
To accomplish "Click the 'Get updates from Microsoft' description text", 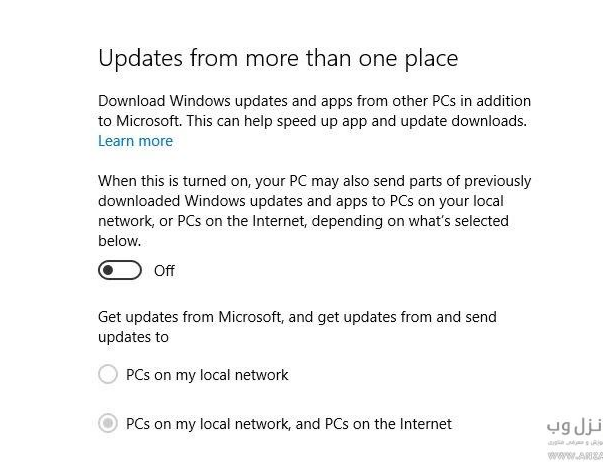I will [x=297, y=327].
